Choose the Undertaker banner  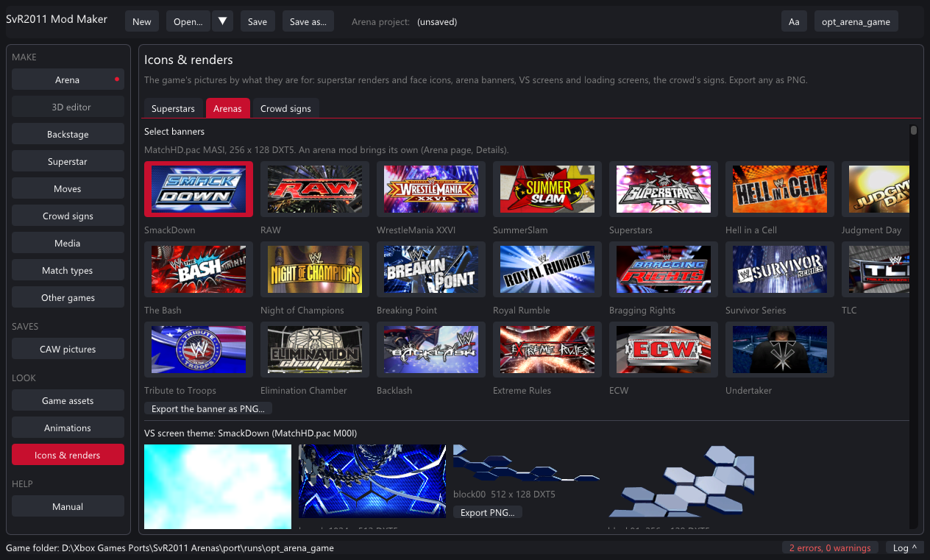point(780,350)
